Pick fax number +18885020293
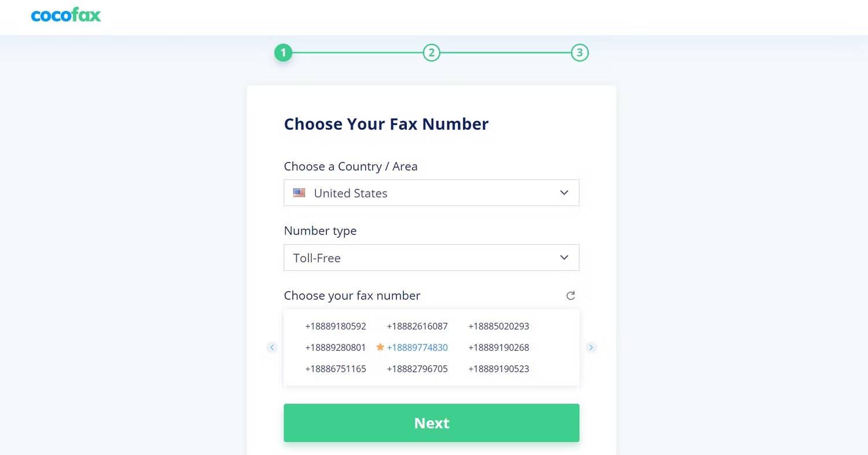 [499, 326]
